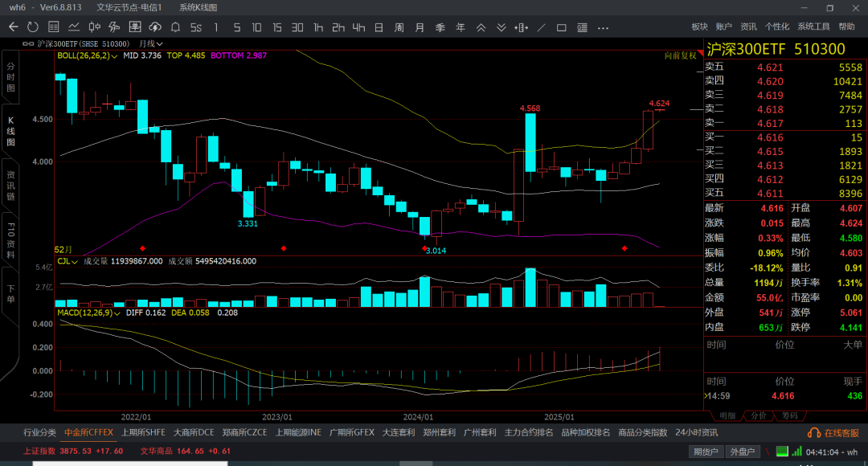
Task: Click the 期货户 button
Action: [706, 452]
